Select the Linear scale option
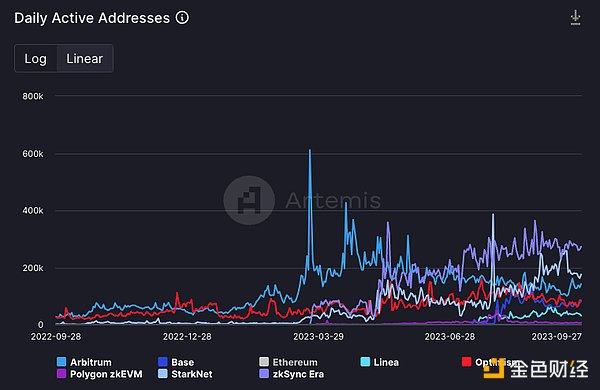Screen dimensions: 600x390 [x=85, y=59]
